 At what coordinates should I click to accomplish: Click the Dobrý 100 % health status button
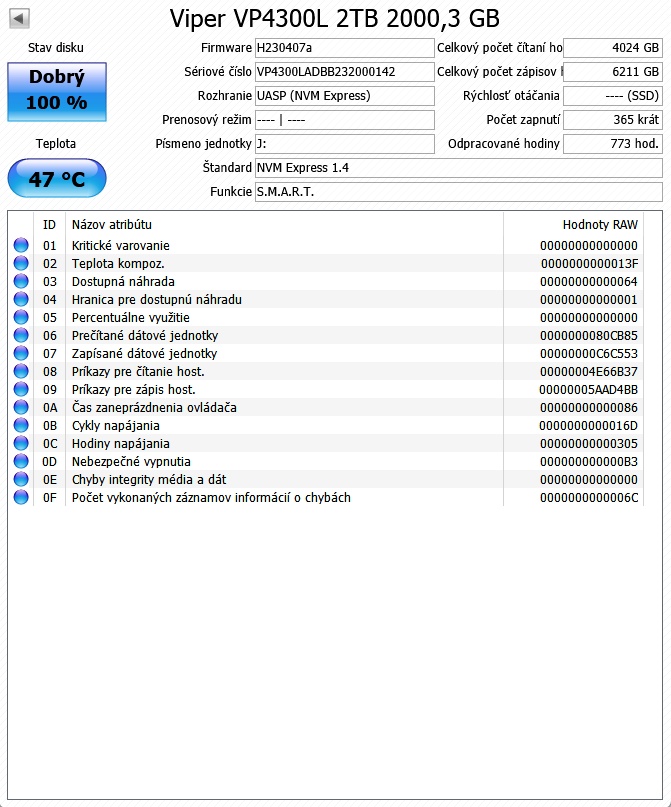(x=57, y=92)
